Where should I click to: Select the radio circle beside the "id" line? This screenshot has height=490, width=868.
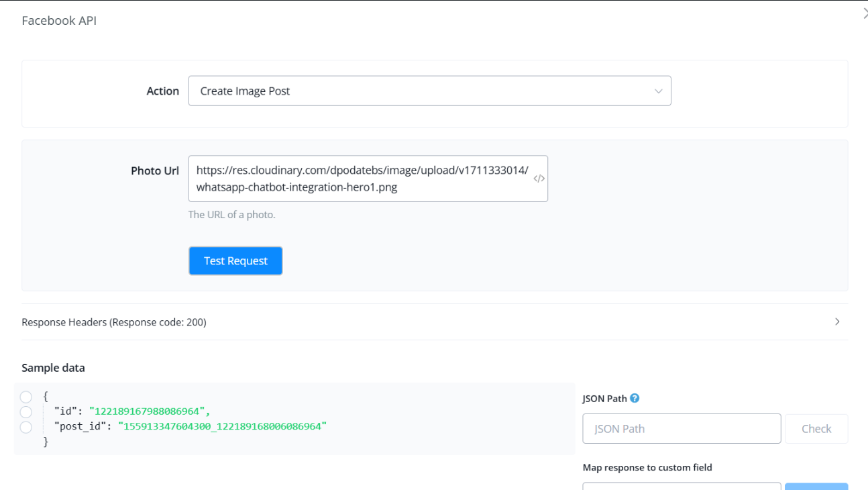(x=26, y=411)
